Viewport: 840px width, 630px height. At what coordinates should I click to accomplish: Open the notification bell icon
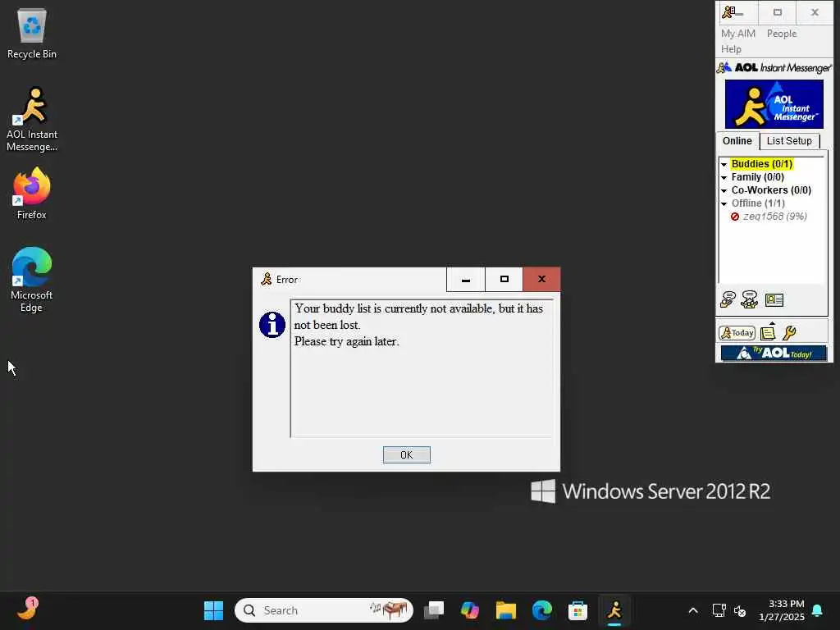tap(818, 610)
